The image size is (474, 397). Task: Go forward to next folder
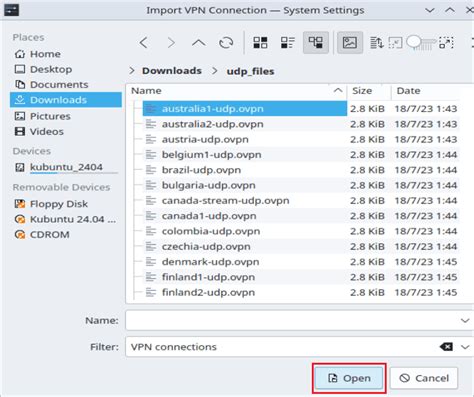pyautogui.click(x=171, y=43)
